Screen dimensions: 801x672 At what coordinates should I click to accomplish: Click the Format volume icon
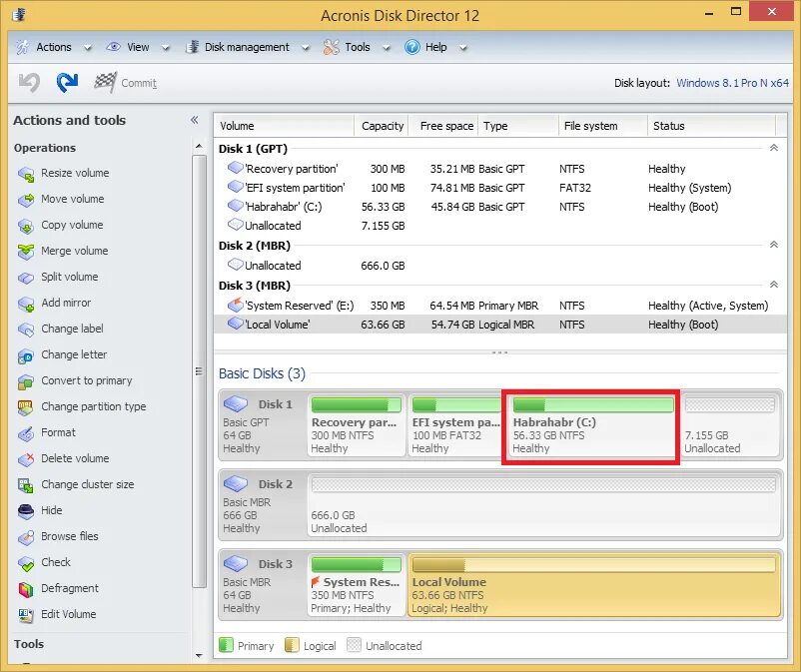(x=26, y=433)
